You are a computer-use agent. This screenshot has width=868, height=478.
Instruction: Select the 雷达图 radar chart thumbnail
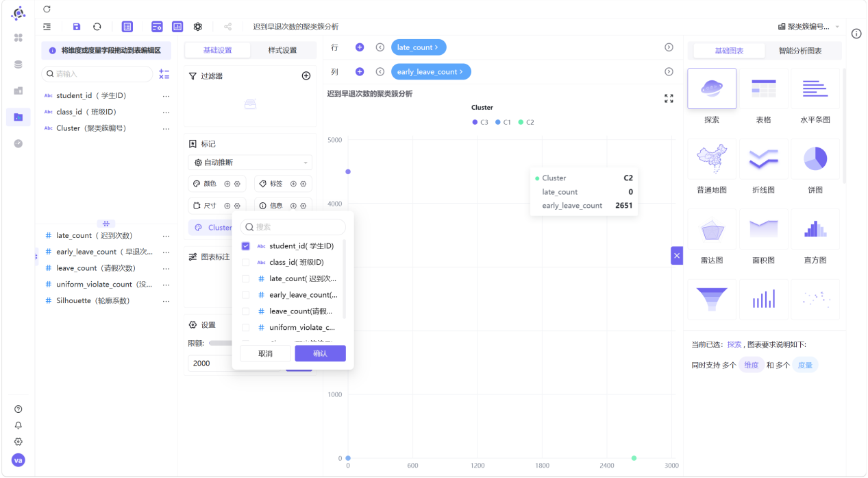(x=712, y=230)
